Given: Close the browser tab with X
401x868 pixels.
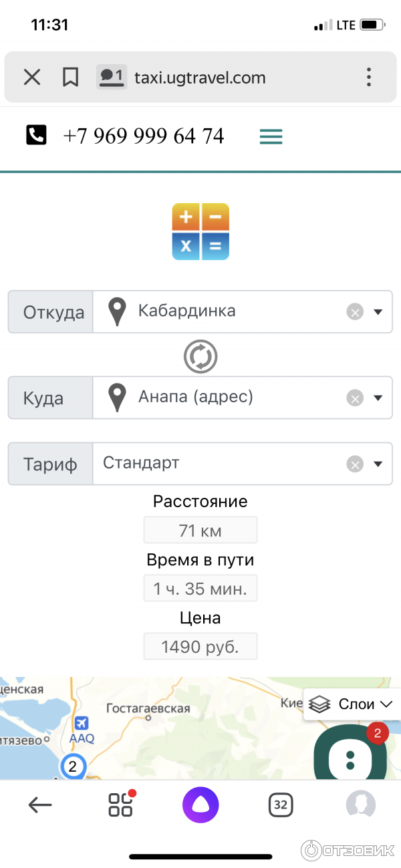Looking at the screenshot, I should (x=32, y=78).
